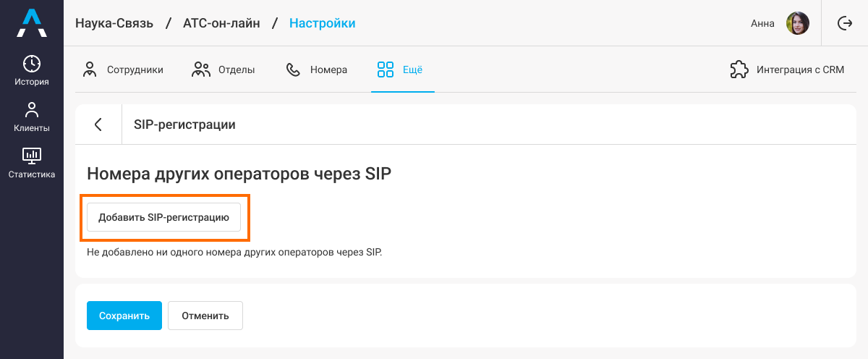This screenshot has height=359, width=868.
Task: Click the Сотрудники person icon
Action: (x=90, y=69)
